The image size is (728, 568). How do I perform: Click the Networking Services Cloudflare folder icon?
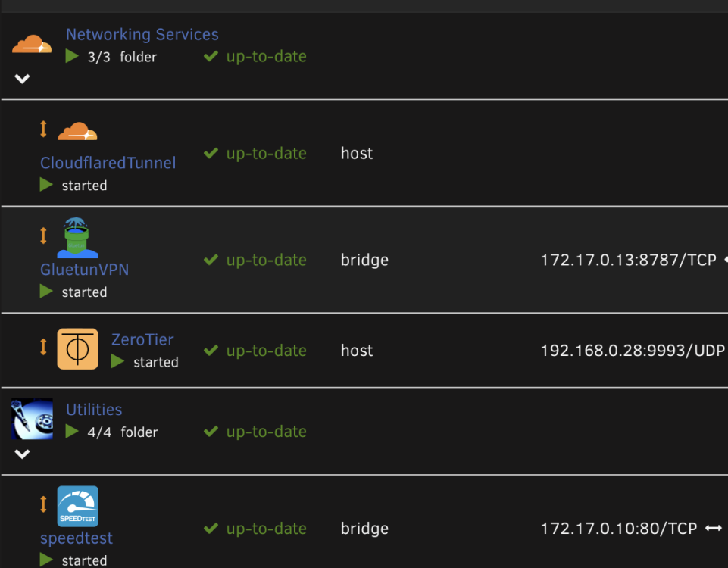[32, 44]
